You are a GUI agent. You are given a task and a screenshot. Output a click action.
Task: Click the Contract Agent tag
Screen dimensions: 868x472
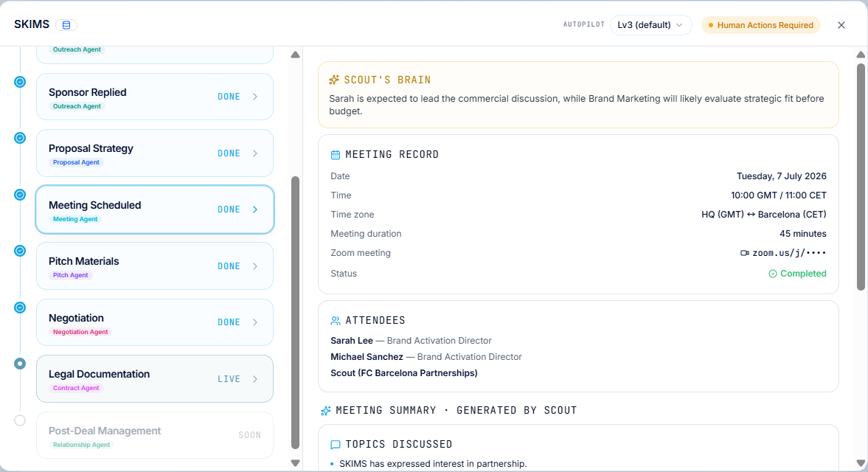click(76, 388)
